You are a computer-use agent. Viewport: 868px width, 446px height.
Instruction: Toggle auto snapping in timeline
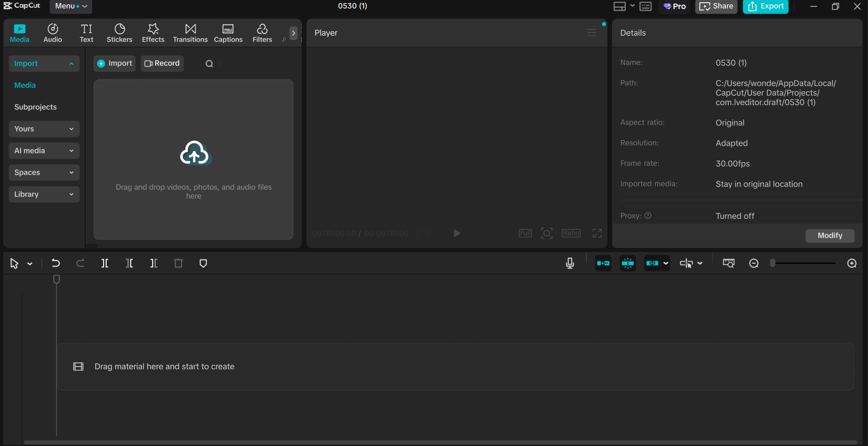(628, 263)
